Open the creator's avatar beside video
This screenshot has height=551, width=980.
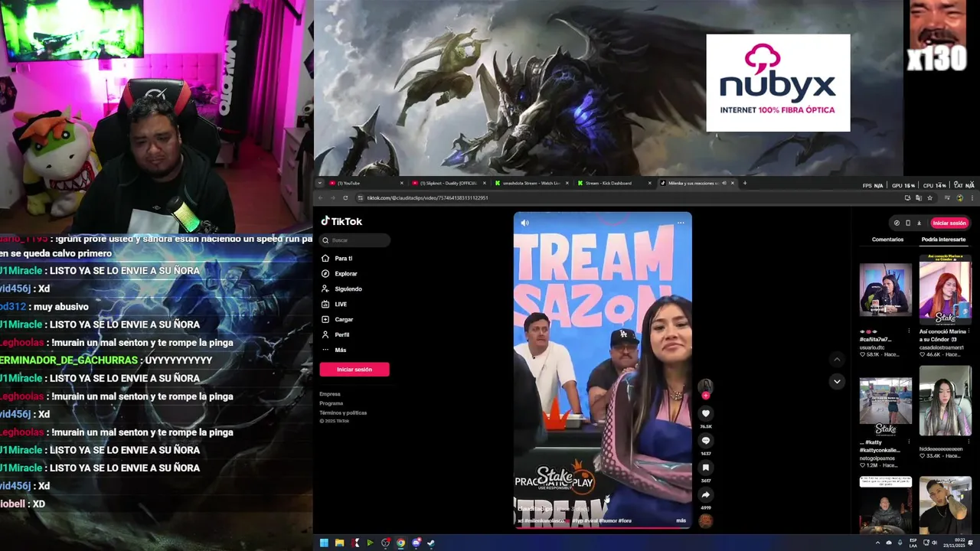pyautogui.click(x=705, y=385)
